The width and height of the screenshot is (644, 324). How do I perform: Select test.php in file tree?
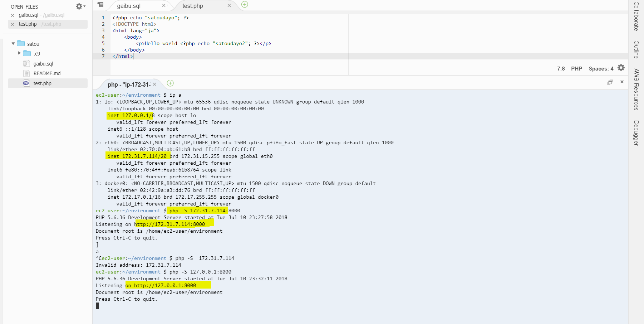[x=48, y=83]
